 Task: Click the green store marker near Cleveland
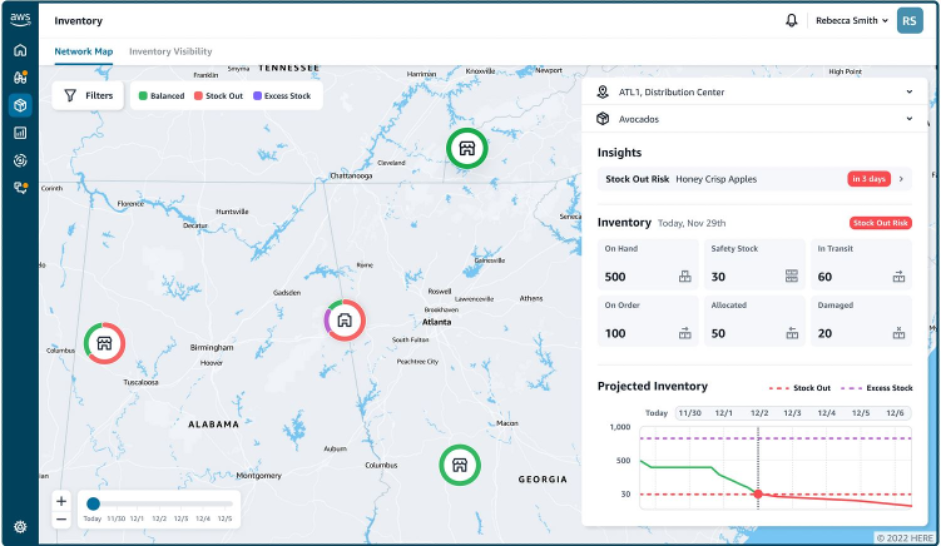(x=467, y=148)
